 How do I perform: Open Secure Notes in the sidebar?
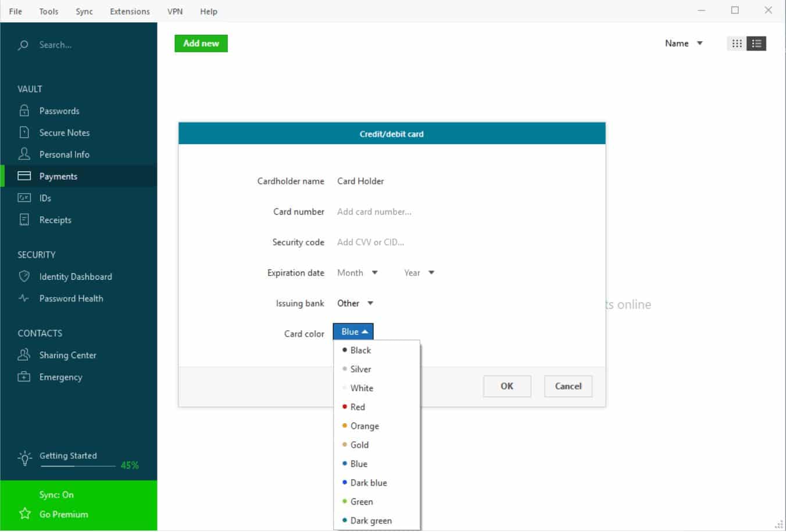tap(65, 133)
